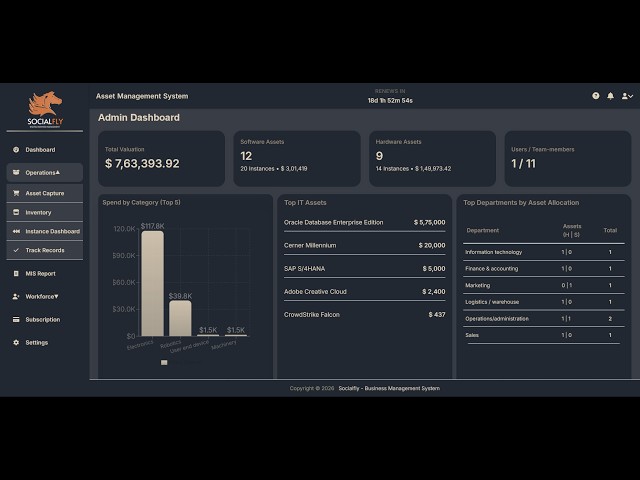This screenshot has width=640, height=480.
Task: Click the Top IT Assets title
Action: pyautogui.click(x=305, y=203)
